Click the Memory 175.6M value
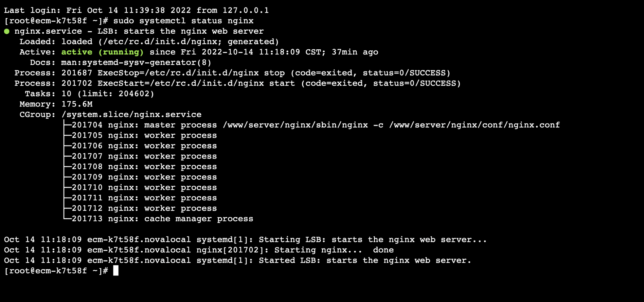 (77, 104)
